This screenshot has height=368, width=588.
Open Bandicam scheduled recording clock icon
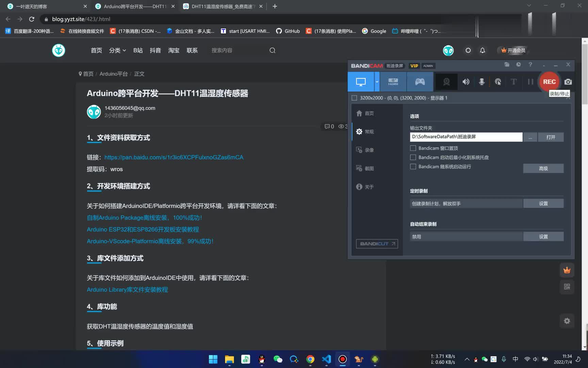(x=519, y=64)
